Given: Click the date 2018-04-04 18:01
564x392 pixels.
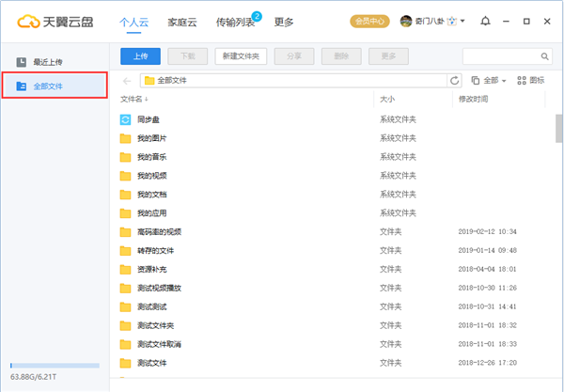Looking at the screenshot, I should point(487,270).
